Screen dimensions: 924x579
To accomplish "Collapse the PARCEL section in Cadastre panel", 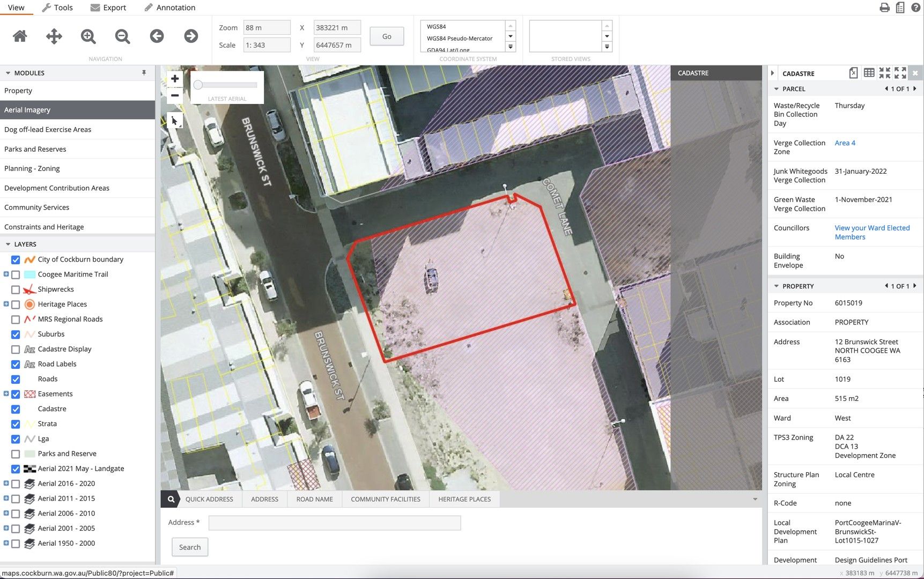I will 777,88.
